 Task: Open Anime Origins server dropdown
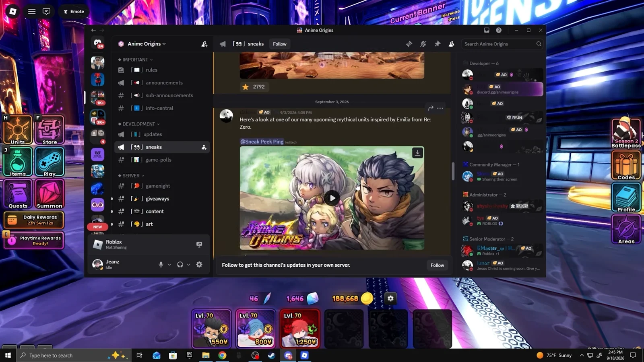[x=146, y=44]
